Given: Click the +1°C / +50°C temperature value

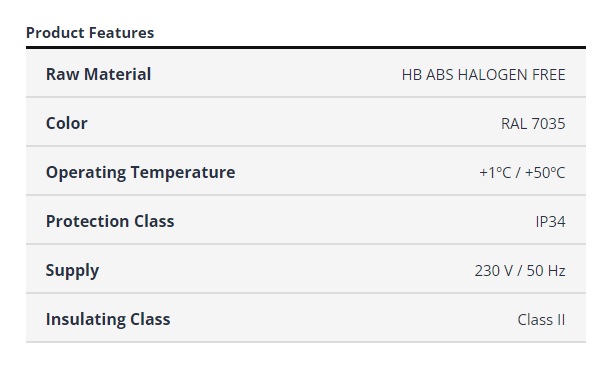Looking at the screenshot, I should coord(522,173).
